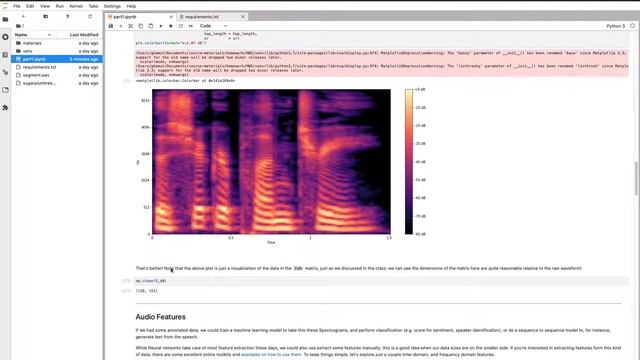640x360 pixels.
Task: Open the Running Kernels sidebar tab
Action: [5, 37]
